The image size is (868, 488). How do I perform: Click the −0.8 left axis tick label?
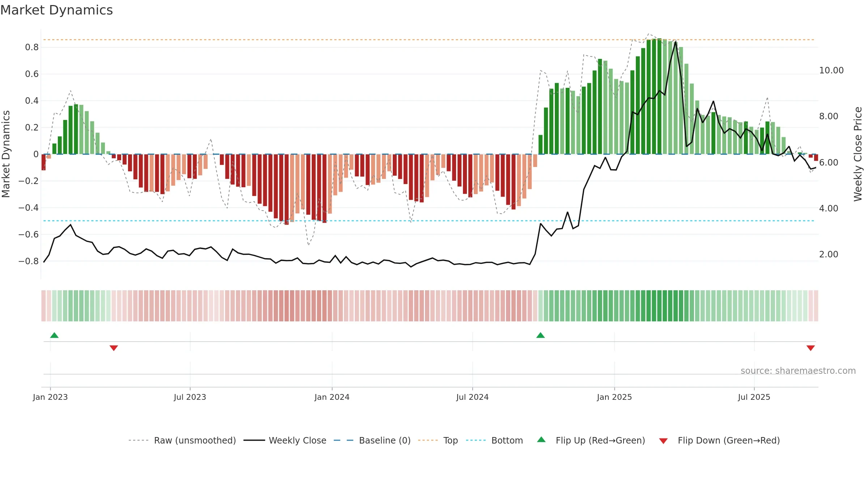pyautogui.click(x=29, y=261)
